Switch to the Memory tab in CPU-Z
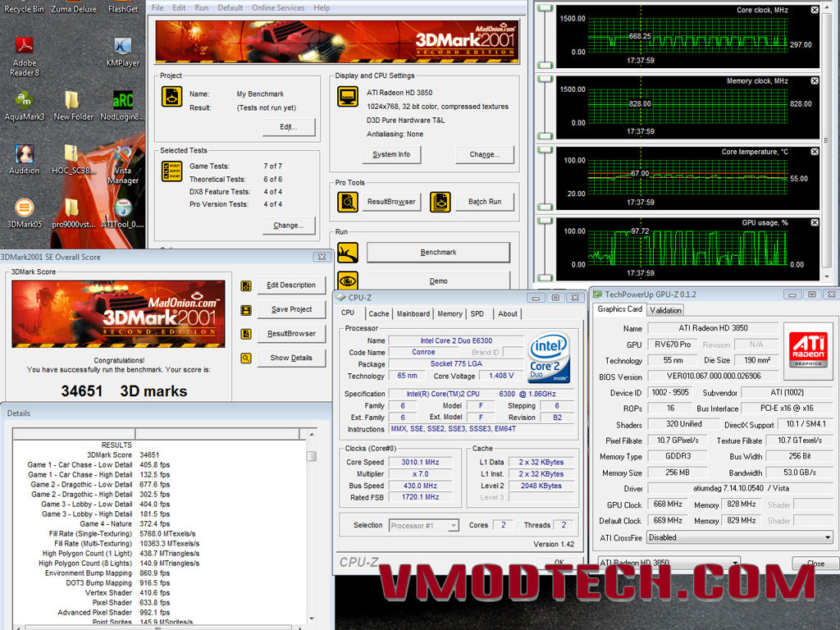 pyautogui.click(x=450, y=314)
